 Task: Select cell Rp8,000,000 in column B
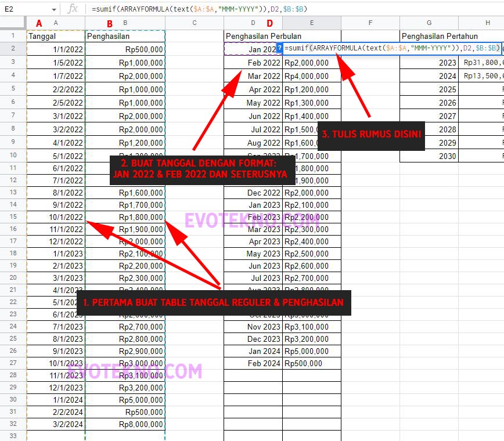[x=125, y=424]
